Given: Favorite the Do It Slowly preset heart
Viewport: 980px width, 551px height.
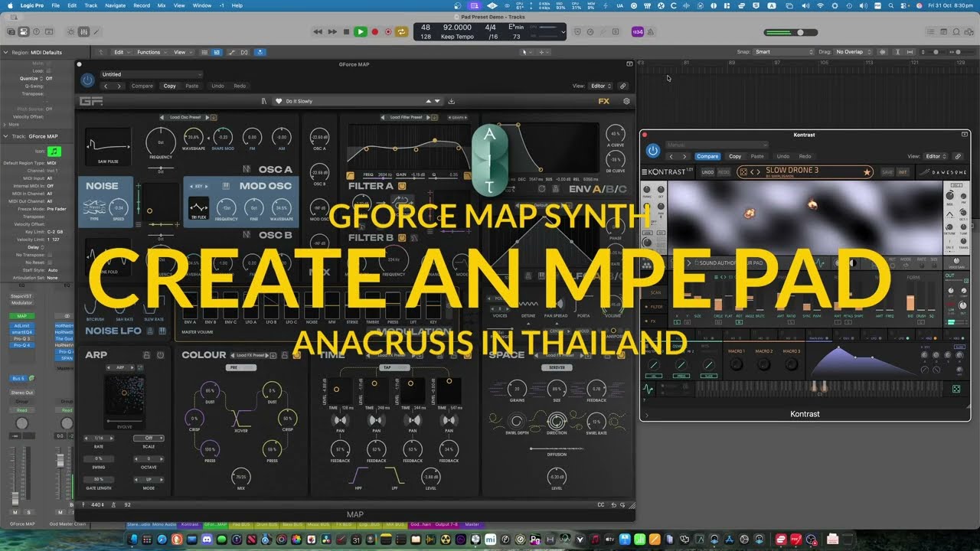Looking at the screenshot, I should (x=279, y=101).
